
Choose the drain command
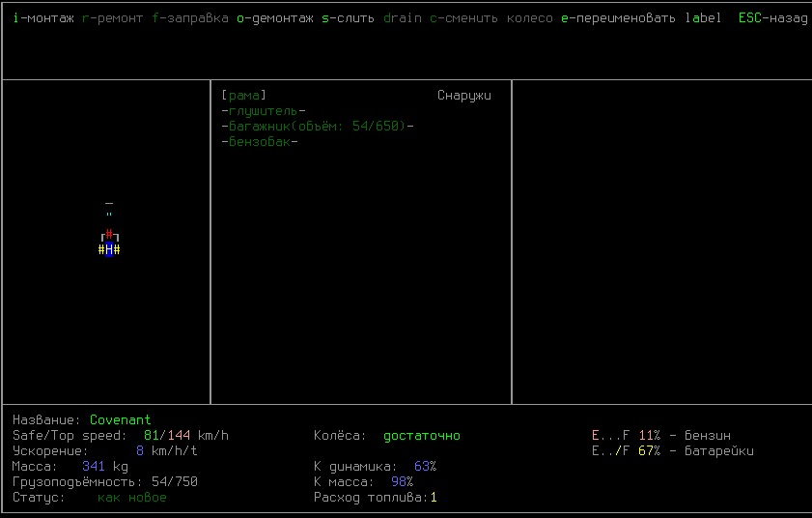(x=403, y=18)
